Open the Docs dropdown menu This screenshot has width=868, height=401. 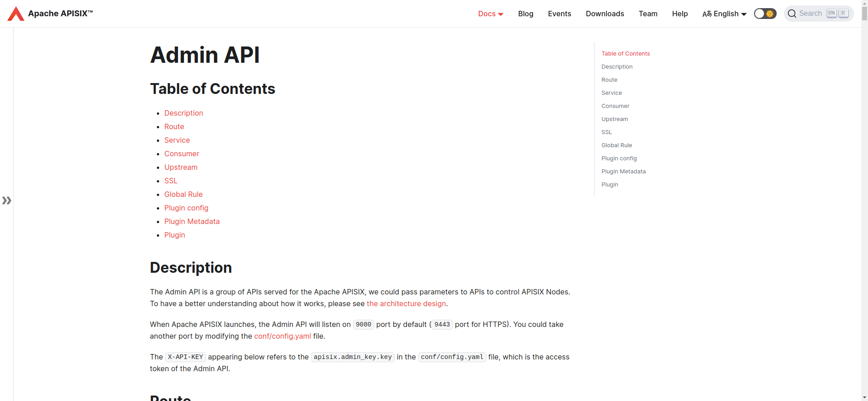[491, 14]
